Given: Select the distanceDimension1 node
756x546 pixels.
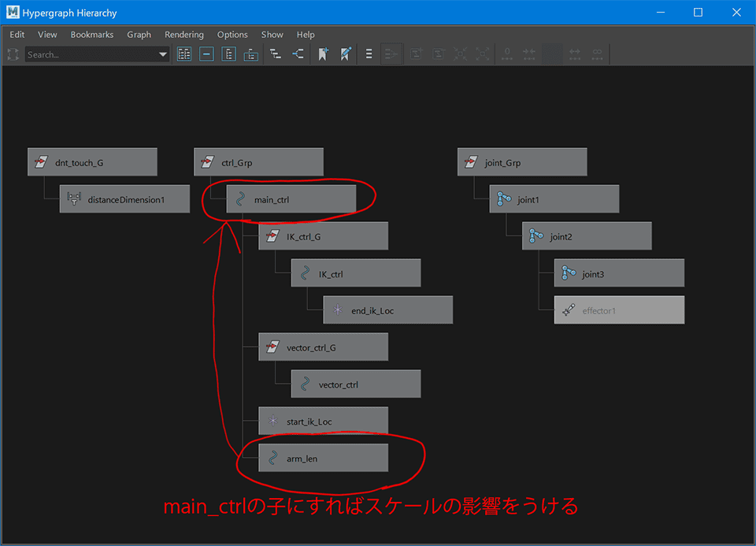Looking at the screenshot, I should tap(124, 199).
